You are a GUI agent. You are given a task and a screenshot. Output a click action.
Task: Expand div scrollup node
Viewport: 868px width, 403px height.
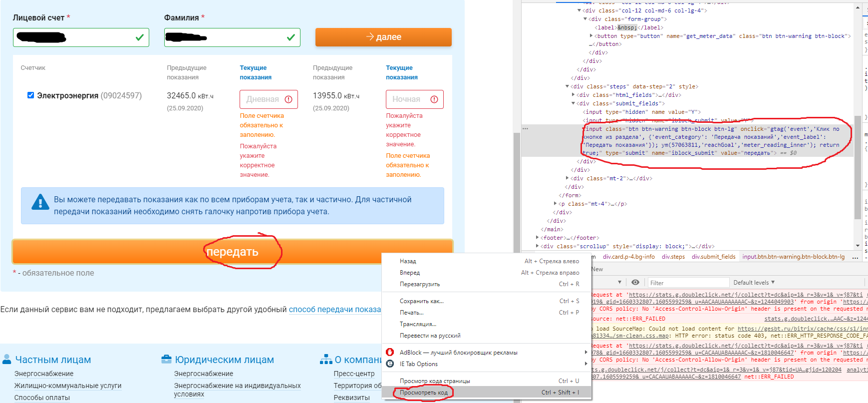pyautogui.click(x=537, y=246)
